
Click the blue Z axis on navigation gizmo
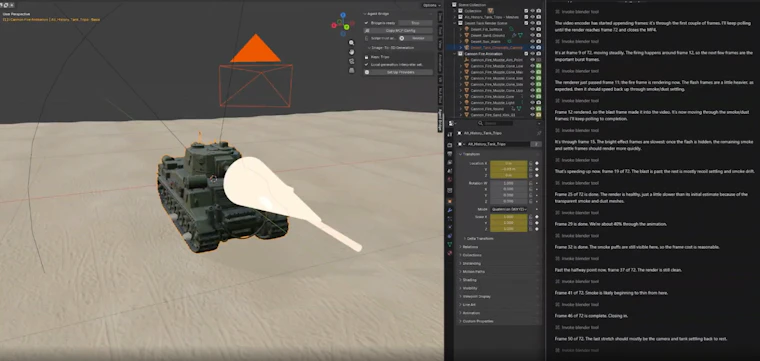click(x=343, y=15)
